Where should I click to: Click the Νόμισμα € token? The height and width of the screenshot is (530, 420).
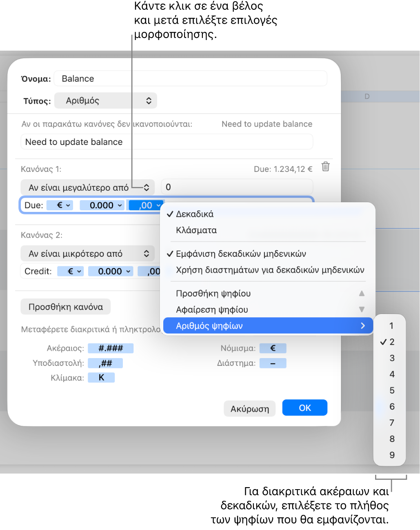tap(273, 348)
